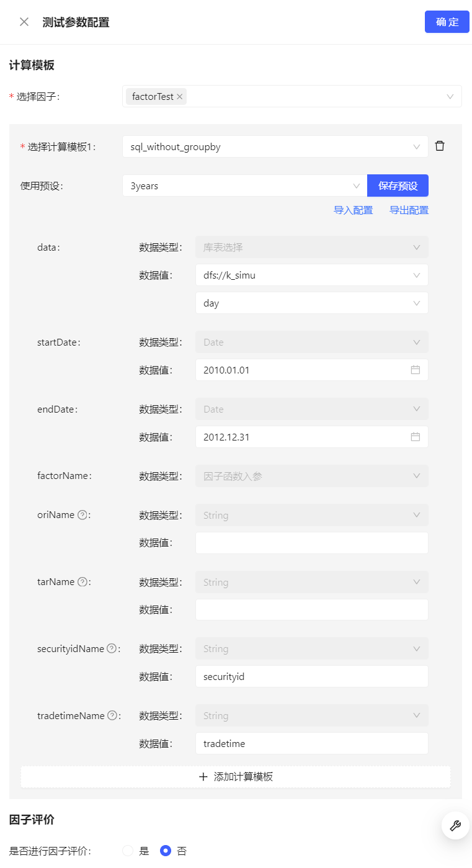Delete calculation template 1 with trash icon
The width and height of the screenshot is (472, 868).
(440, 146)
